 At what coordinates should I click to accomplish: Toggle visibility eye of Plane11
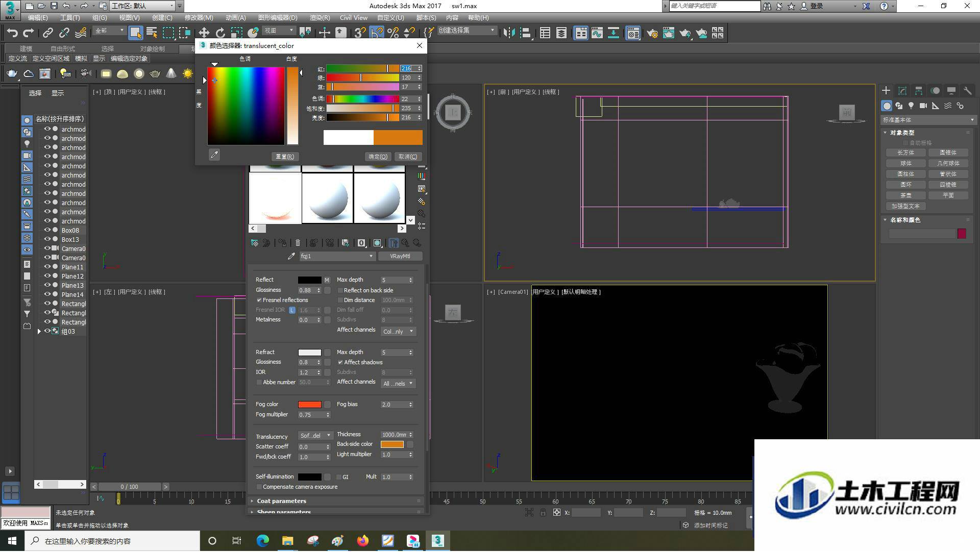pyautogui.click(x=47, y=267)
